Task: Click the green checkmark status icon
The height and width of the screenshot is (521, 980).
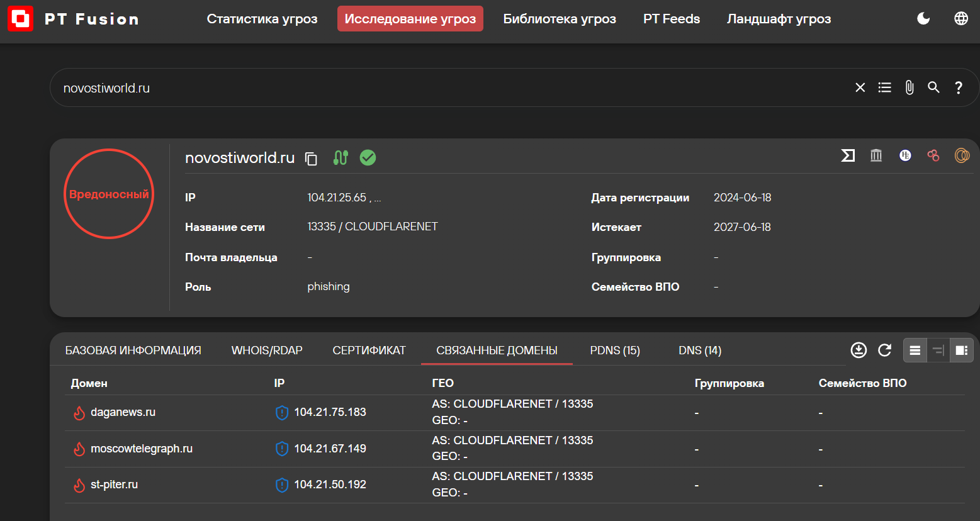Action: 368,157
